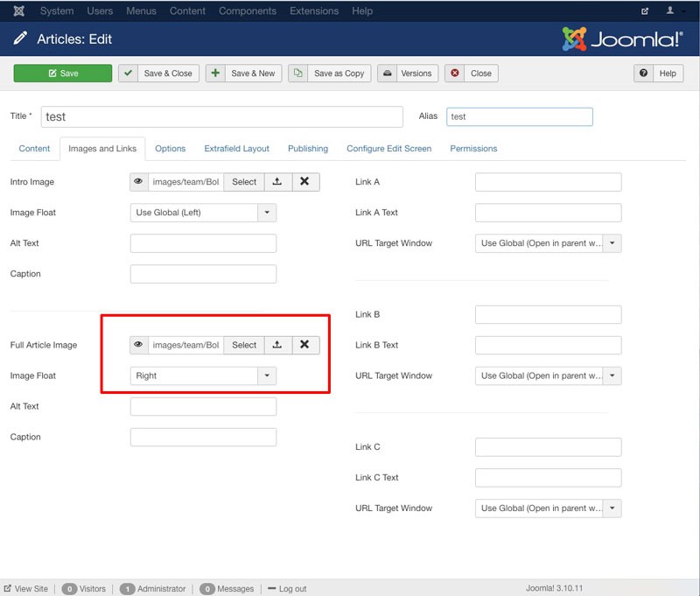Switch to the Publishing tab
Viewport: 700px width, 596px height.
click(x=308, y=149)
